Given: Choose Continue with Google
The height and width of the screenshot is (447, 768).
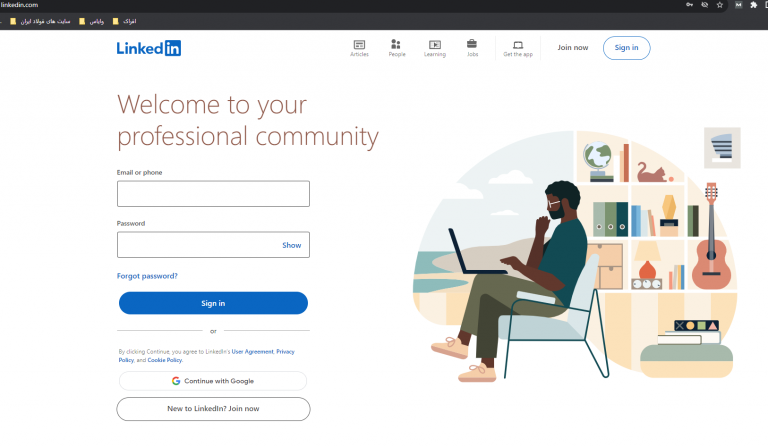Looking at the screenshot, I should point(213,381).
